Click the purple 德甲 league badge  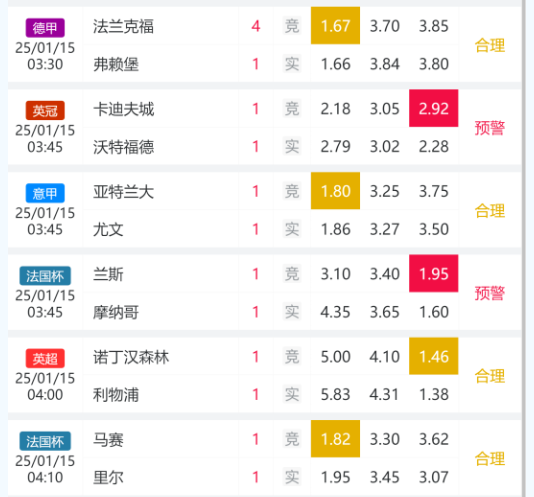(x=45, y=28)
